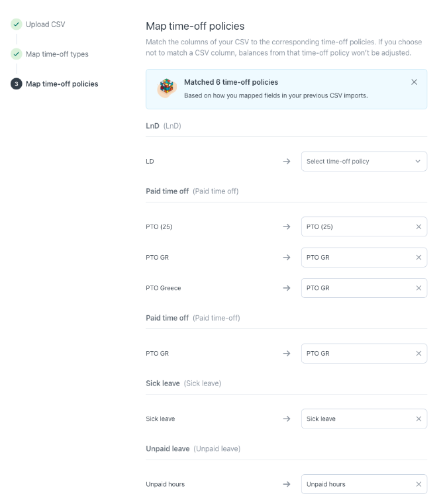
Task: Click the Unpaid hours policy field
Action: (364, 484)
